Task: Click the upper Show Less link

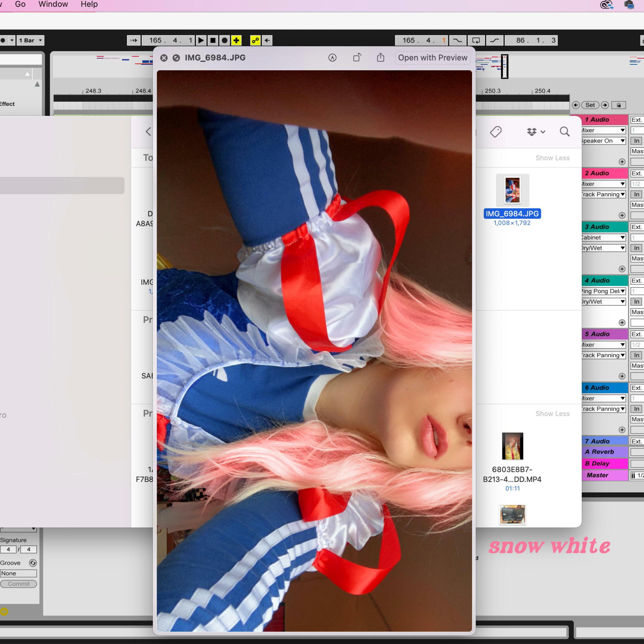Action: coord(553,158)
